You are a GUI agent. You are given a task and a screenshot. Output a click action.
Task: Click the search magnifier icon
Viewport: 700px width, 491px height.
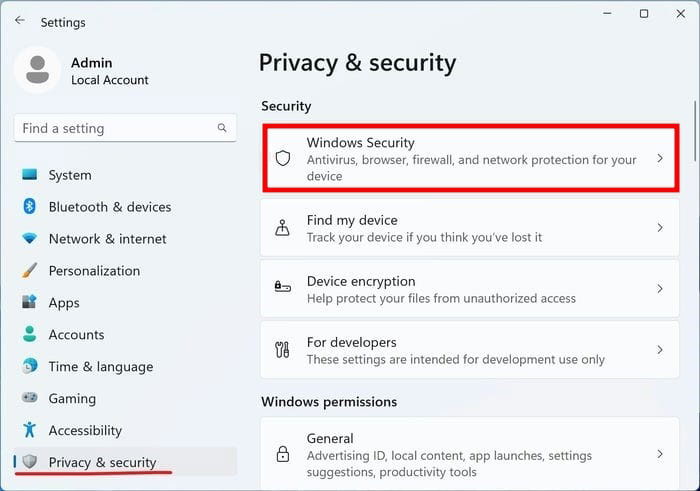222,128
